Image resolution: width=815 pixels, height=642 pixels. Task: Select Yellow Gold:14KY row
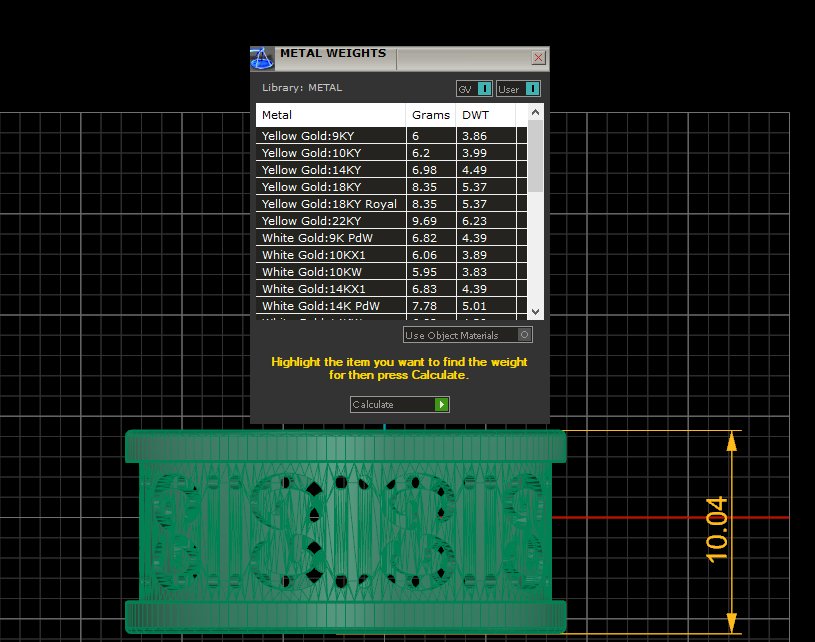(391, 170)
